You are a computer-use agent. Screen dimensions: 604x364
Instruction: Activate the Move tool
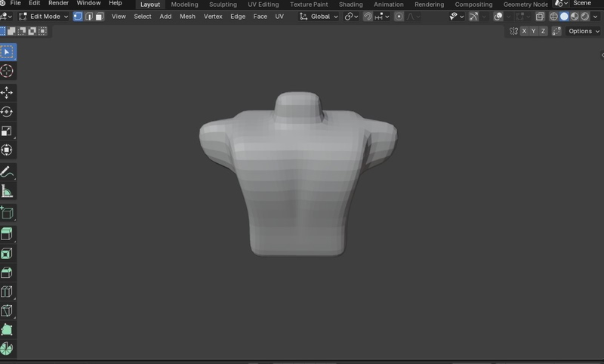pos(7,92)
